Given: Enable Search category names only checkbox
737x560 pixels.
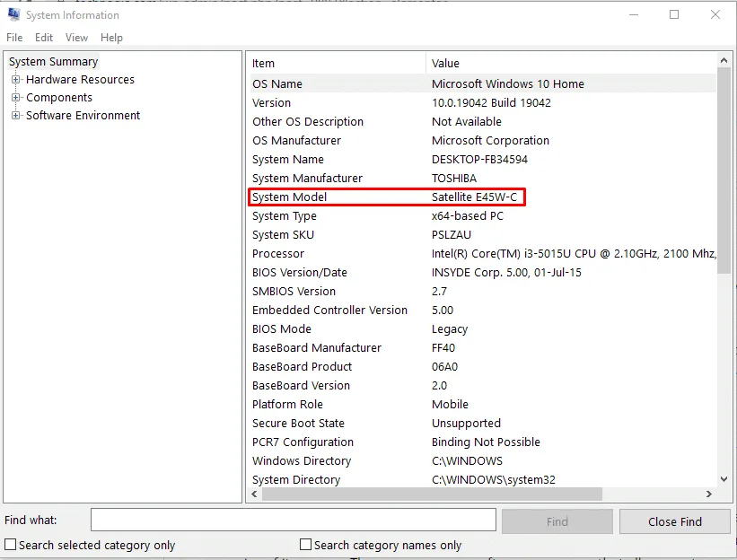Looking at the screenshot, I should (305, 545).
